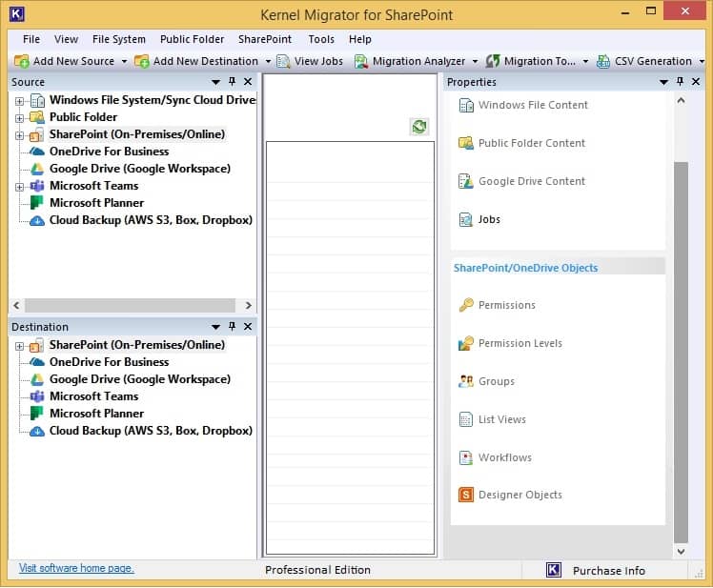Click the OneDrive cloud icon in Source

[x=37, y=152]
